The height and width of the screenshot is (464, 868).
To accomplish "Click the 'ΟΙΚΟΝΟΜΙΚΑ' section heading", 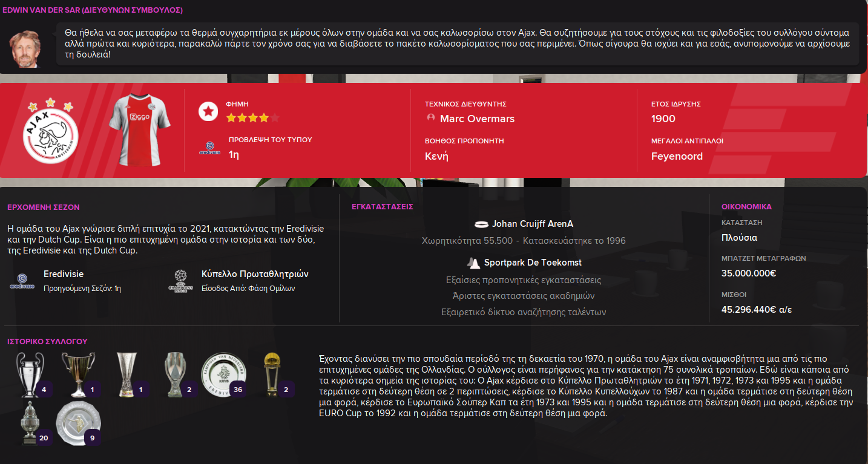I will (746, 207).
